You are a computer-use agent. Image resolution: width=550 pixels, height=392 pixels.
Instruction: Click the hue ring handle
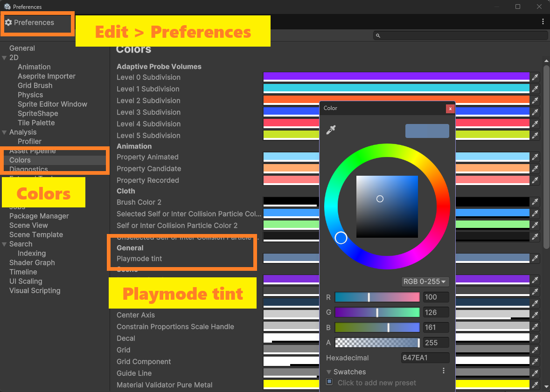click(341, 238)
